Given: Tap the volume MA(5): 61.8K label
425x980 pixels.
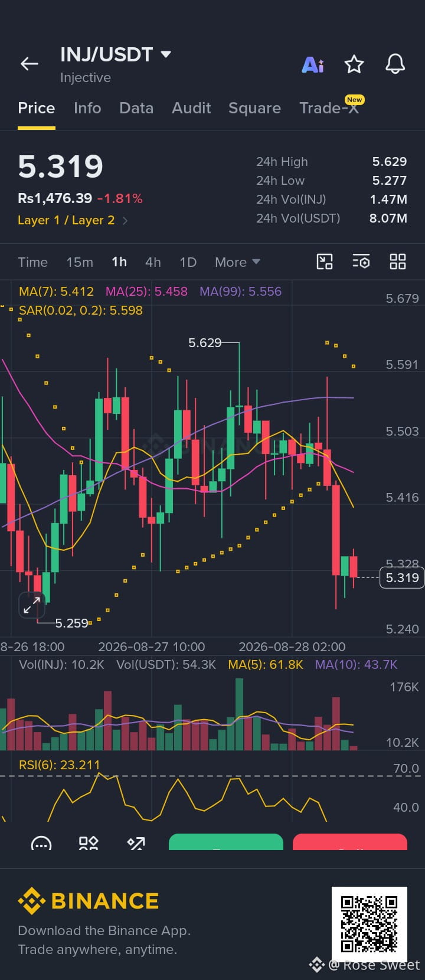Looking at the screenshot, I should pos(266,665).
